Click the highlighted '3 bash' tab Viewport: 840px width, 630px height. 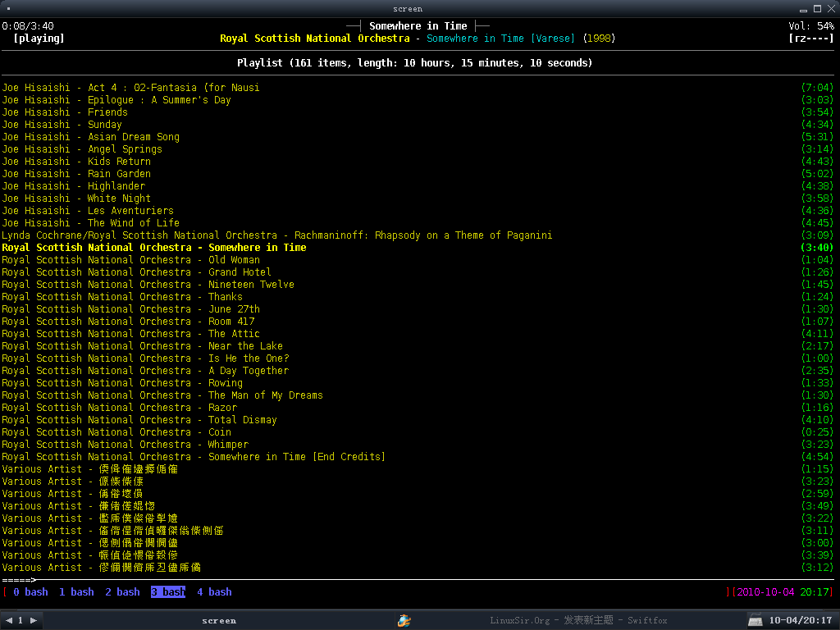click(x=168, y=592)
